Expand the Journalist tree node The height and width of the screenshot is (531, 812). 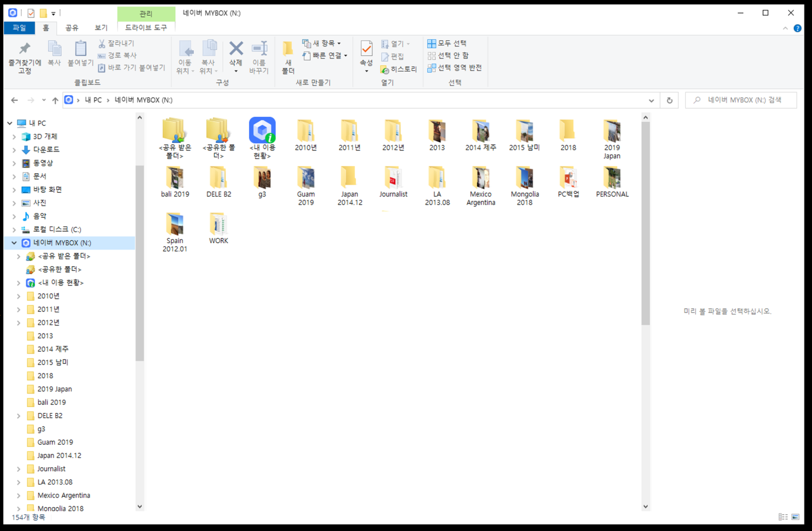coord(19,469)
